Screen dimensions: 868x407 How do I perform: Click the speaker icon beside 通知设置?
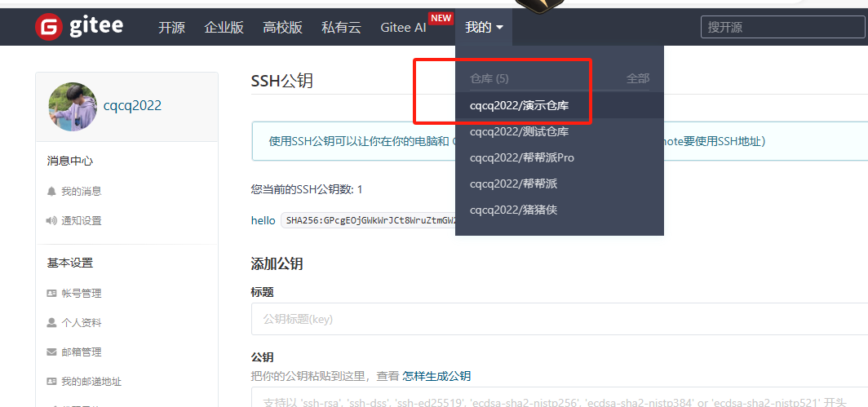click(x=51, y=220)
